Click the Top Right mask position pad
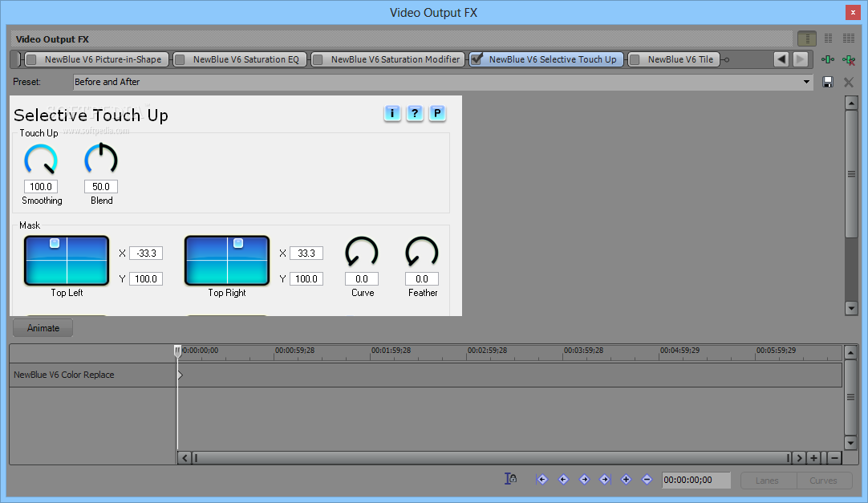 point(227,261)
